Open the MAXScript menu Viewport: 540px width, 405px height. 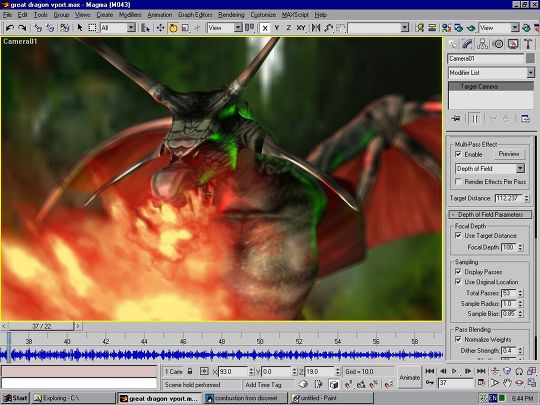(x=295, y=15)
